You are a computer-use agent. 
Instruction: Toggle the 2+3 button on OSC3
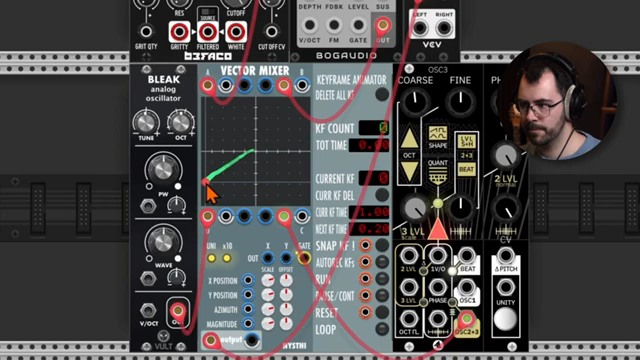click(x=467, y=156)
